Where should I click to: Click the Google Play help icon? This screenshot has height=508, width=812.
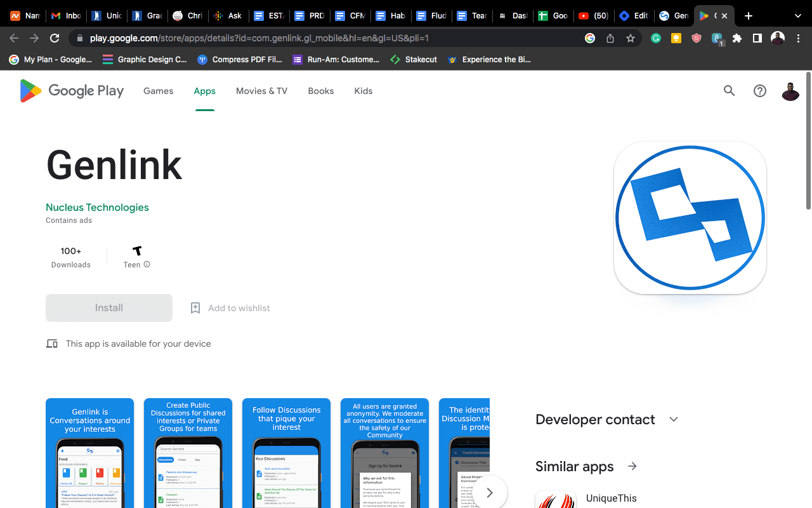[759, 91]
